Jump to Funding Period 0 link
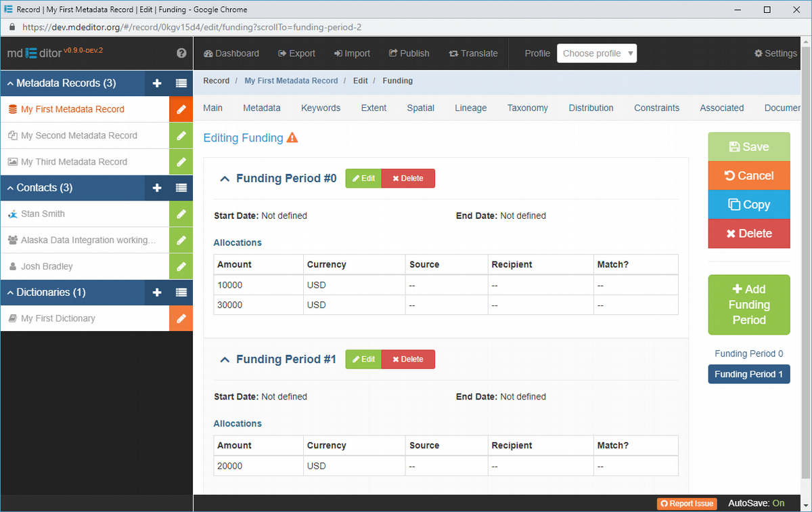The image size is (812, 512). point(749,354)
